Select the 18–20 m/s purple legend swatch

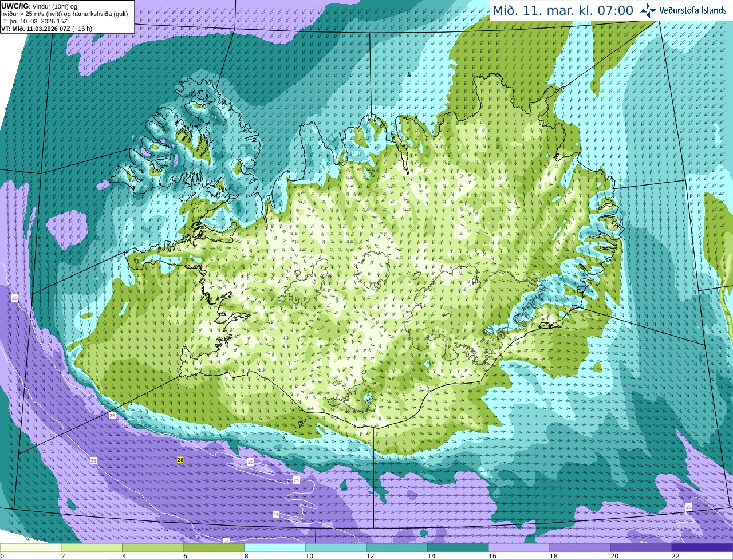[580, 547]
